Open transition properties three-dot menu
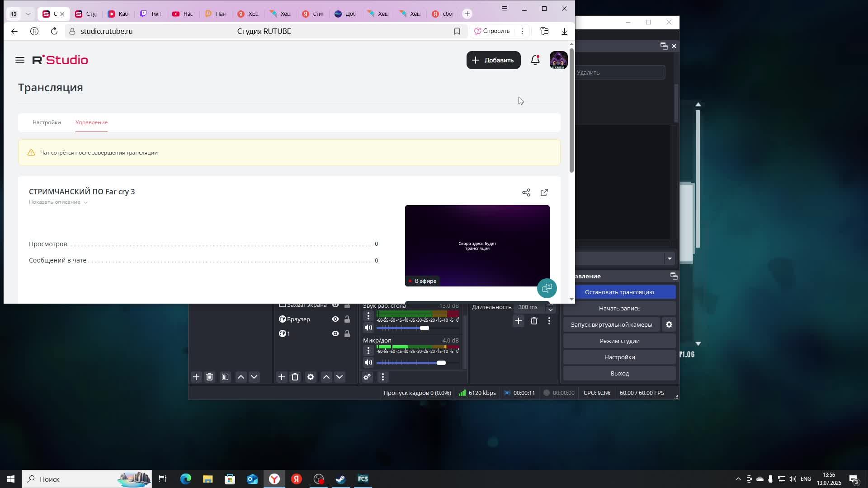Image resolution: width=868 pixels, height=488 pixels. point(549,321)
